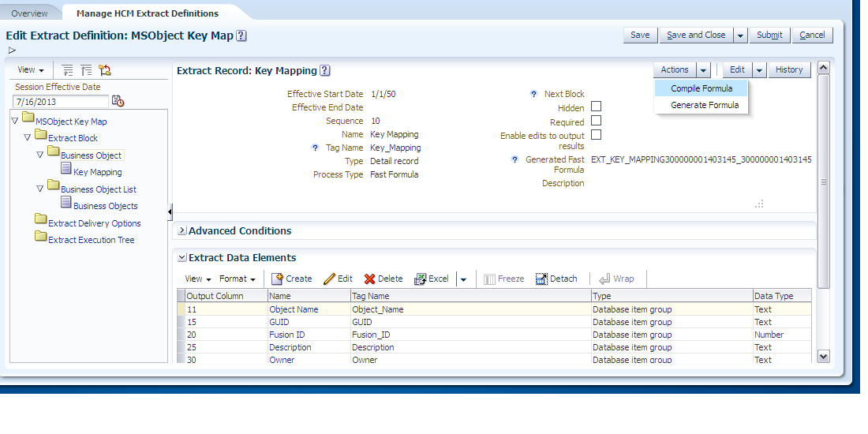Click the Edit pencil icon in table toolbar
868x434 pixels.
pos(329,279)
